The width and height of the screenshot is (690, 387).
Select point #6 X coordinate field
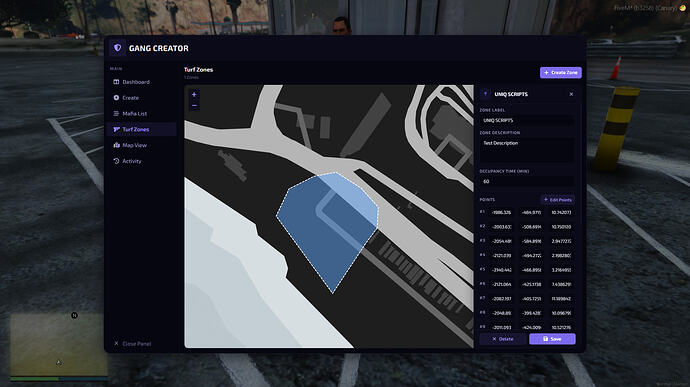point(501,284)
